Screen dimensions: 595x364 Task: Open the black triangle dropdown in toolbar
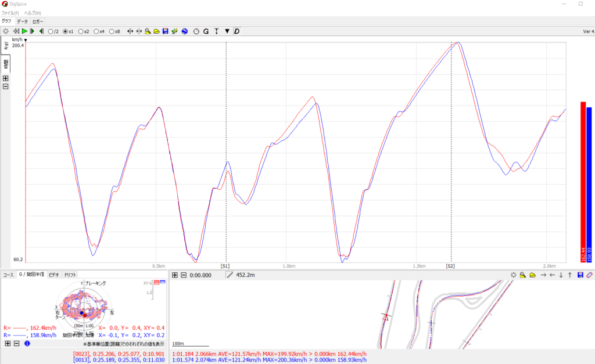tap(227, 31)
